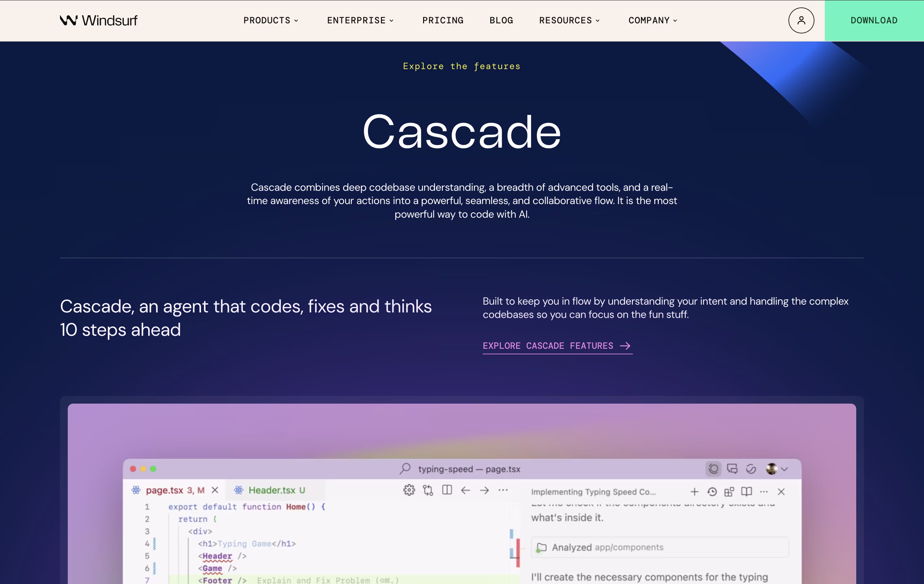Screen dimensions: 924x584
Task: Click code line 1 export default function Home
Action: click(247, 507)
